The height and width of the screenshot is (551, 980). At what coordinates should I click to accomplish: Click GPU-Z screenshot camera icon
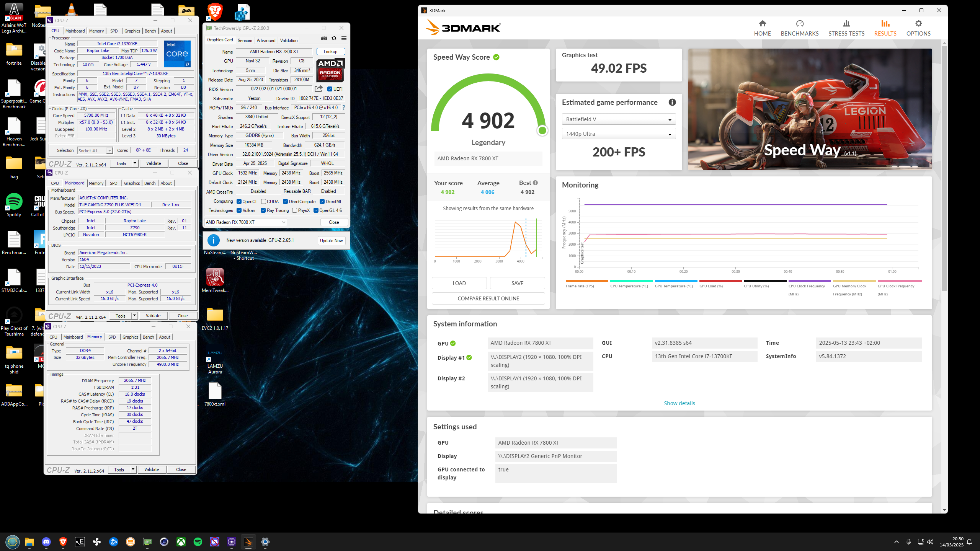pyautogui.click(x=324, y=38)
